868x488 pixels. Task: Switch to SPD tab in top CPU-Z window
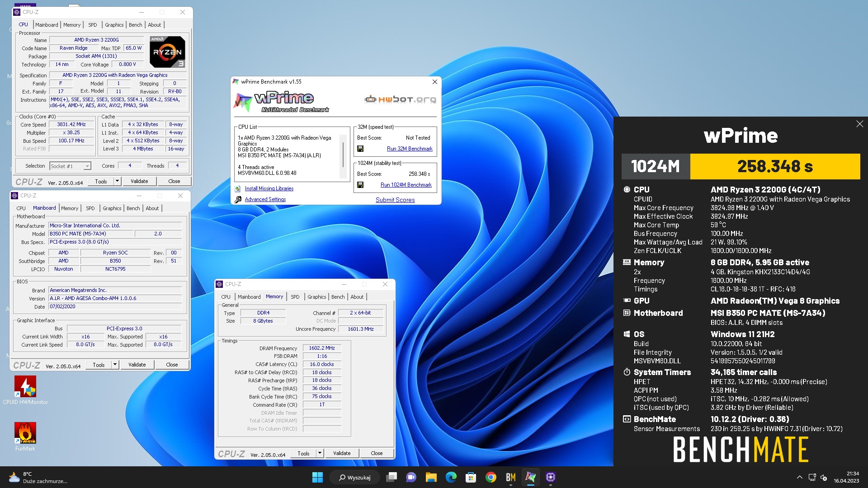93,25
